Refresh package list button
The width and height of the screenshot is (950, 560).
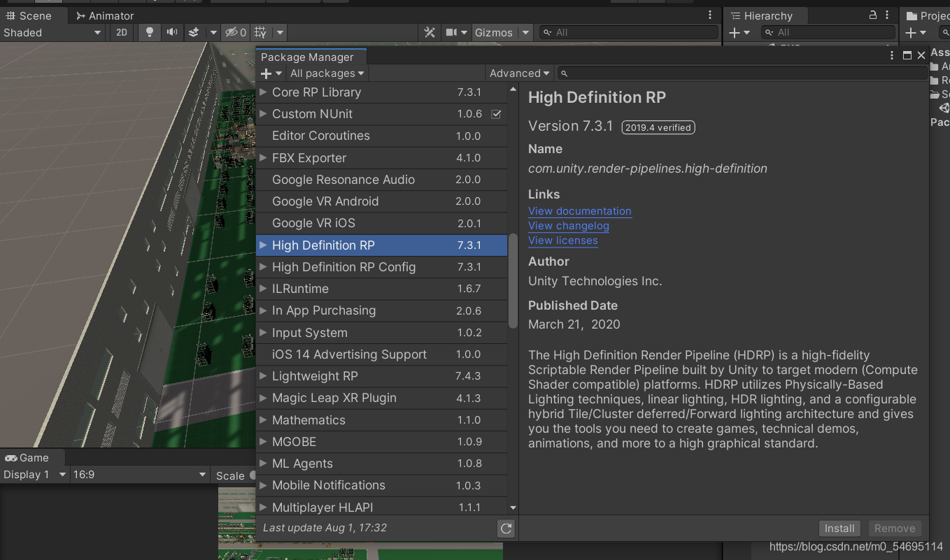pos(506,529)
